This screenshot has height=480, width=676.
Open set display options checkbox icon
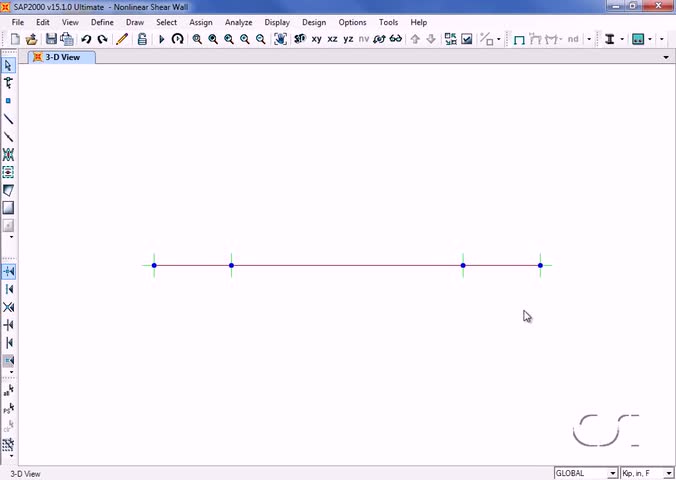[466, 39]
